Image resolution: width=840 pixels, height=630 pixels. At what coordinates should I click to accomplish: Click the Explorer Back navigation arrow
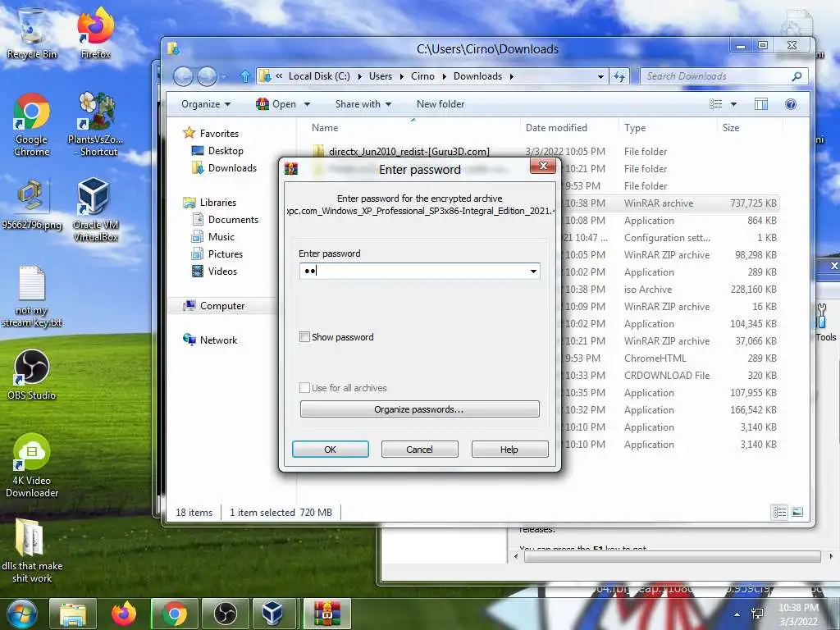click(183, 76)
